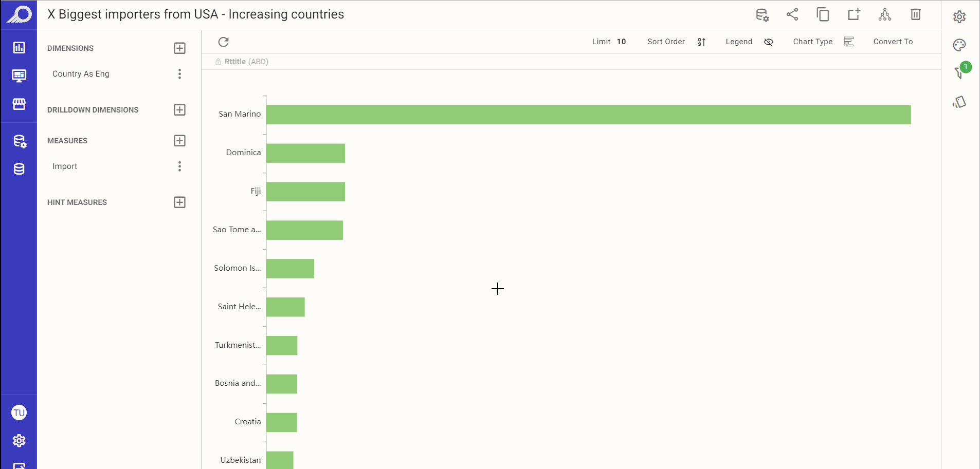Open the TU user avatar
980x469 pixels.
[19, 412]
